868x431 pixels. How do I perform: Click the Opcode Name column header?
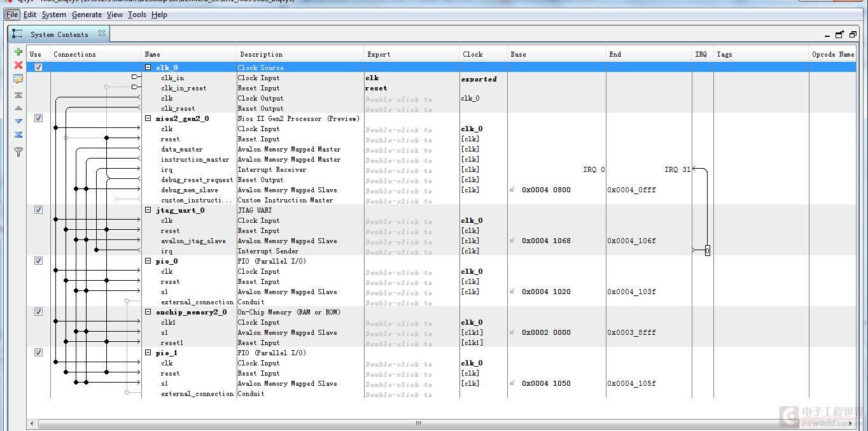tap(833, 54)
